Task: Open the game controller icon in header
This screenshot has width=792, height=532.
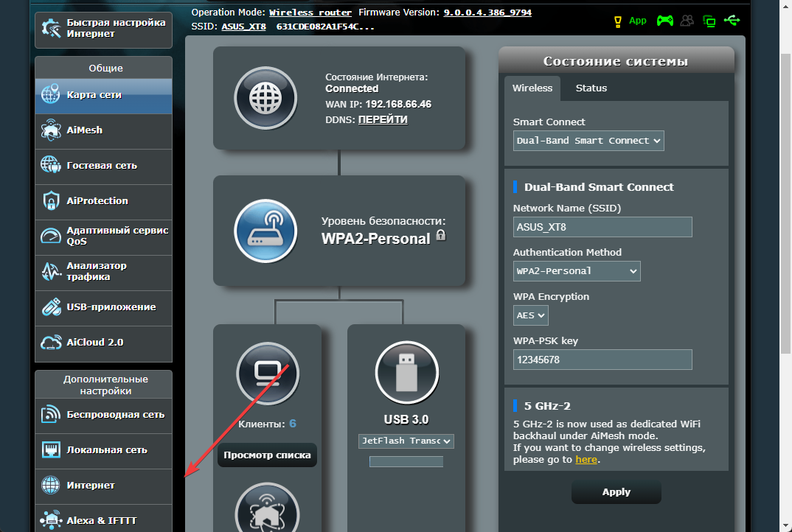Action: coord(664,21)
